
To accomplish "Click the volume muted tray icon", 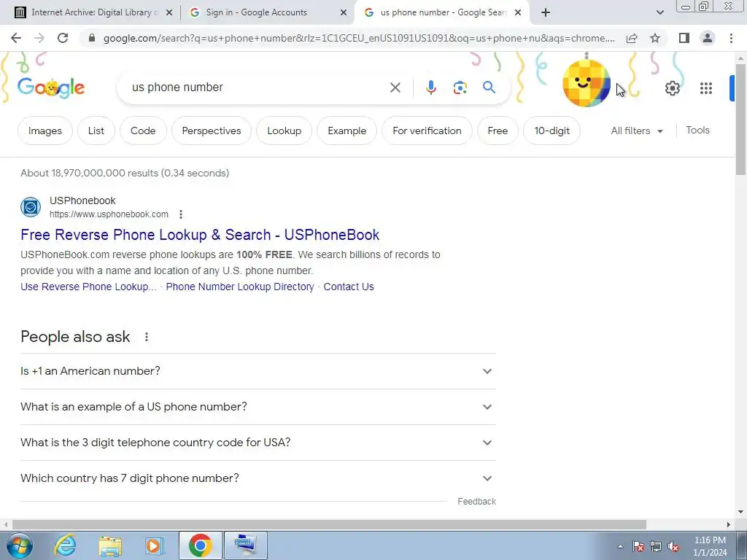I will (x=673, y=547).
